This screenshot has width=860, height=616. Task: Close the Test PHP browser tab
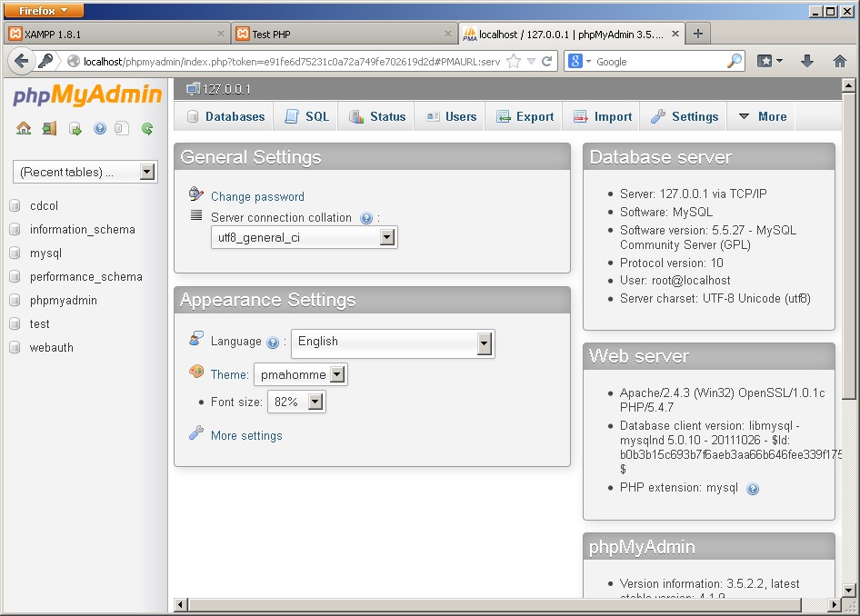coord(447,34)
